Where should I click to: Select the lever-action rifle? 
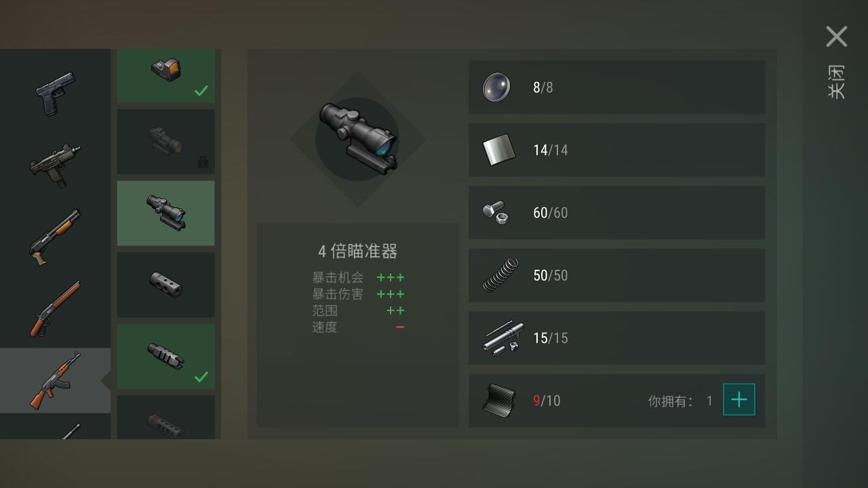click(55, 308)
